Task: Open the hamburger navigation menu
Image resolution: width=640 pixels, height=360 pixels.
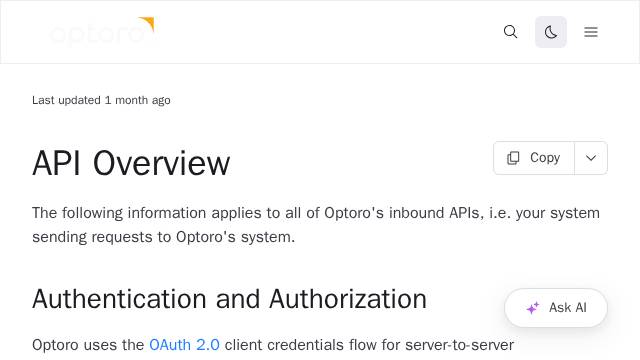Action: (x=591, y=32)
